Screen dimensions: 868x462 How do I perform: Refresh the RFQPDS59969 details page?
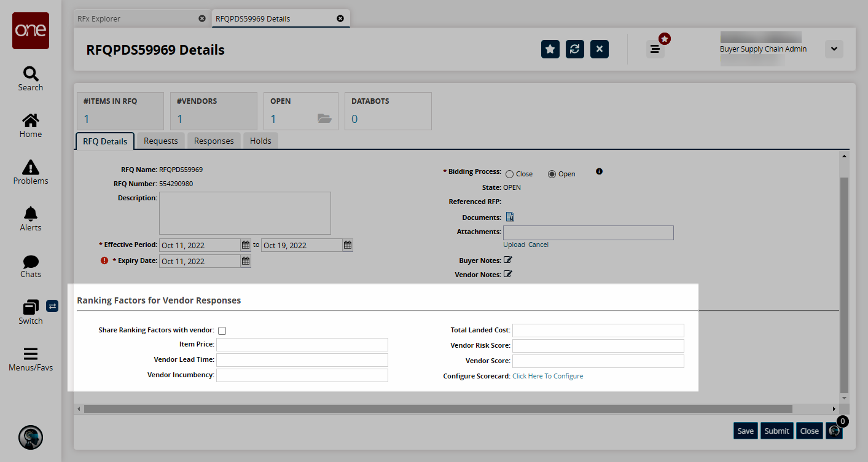(575, 49)
